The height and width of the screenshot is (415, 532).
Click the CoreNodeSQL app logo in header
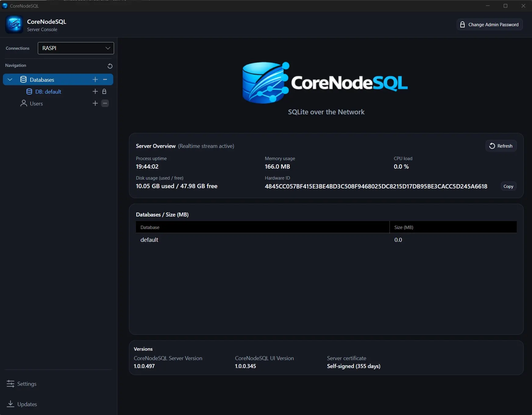[x=14, y=24]
